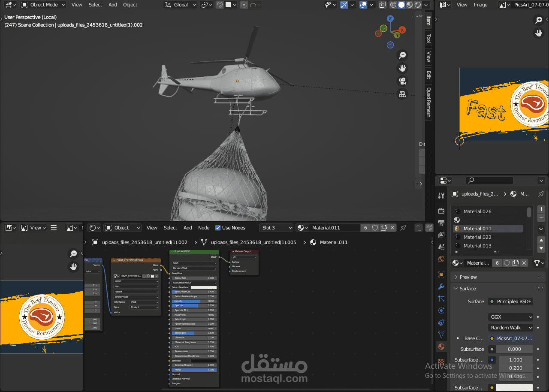Open the Object Data mesh tab icon
The image size is (549, 392).
click(x=441, y=335)
